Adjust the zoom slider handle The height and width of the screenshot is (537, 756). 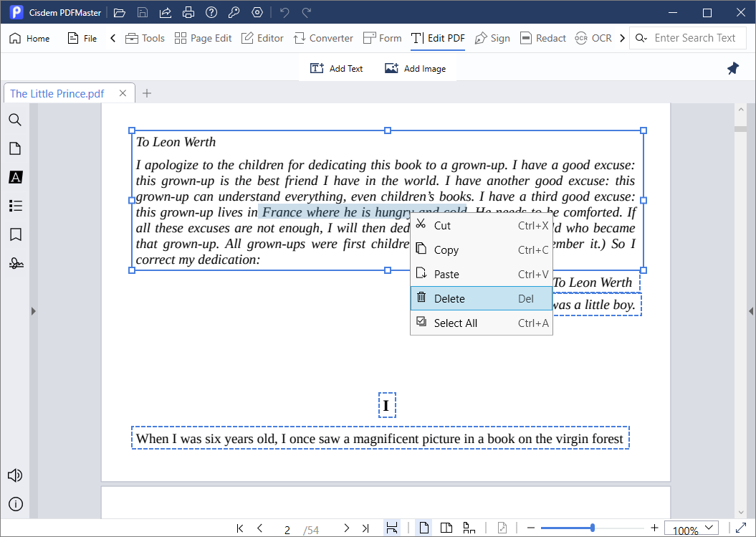tap(593, 528)
